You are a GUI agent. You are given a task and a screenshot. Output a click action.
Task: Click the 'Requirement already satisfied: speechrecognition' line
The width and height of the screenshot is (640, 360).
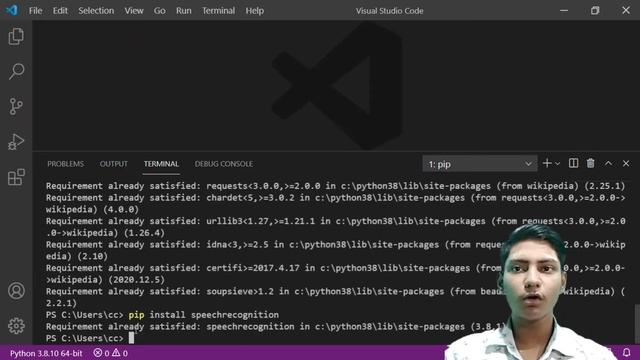[x=276, y=327]
